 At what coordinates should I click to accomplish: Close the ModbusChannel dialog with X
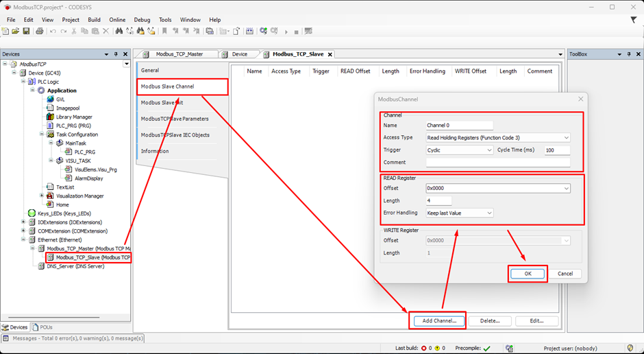[x=580, y=99]
